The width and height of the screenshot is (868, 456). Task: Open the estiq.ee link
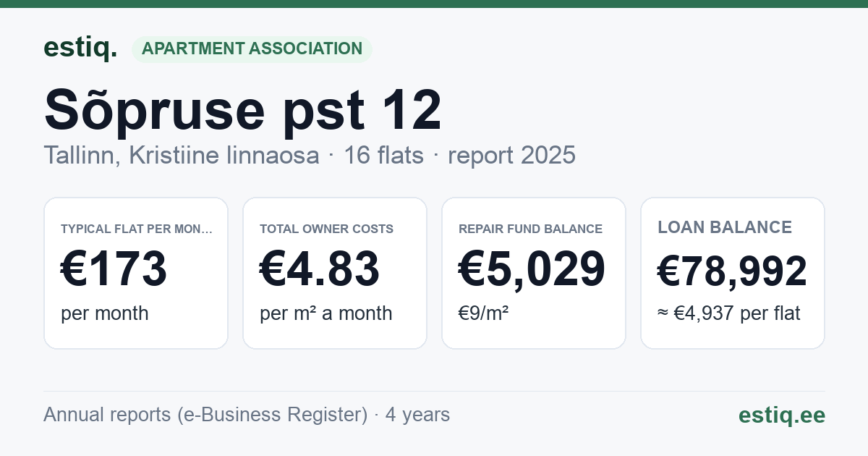tap(782, 415)
